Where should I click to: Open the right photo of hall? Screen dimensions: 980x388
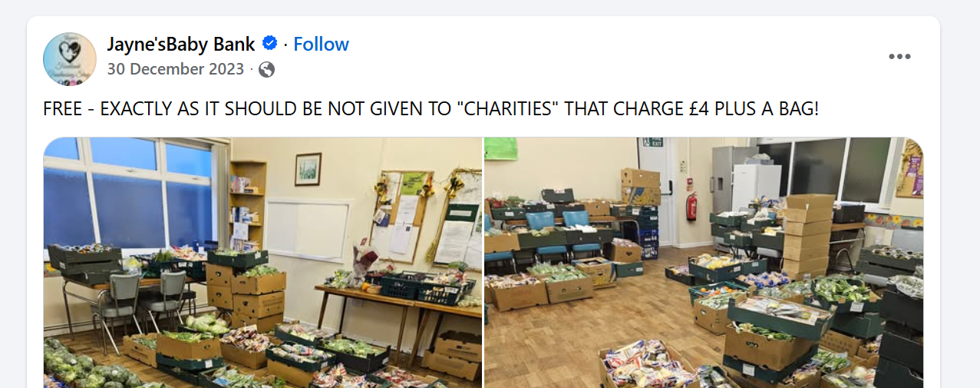704,263
